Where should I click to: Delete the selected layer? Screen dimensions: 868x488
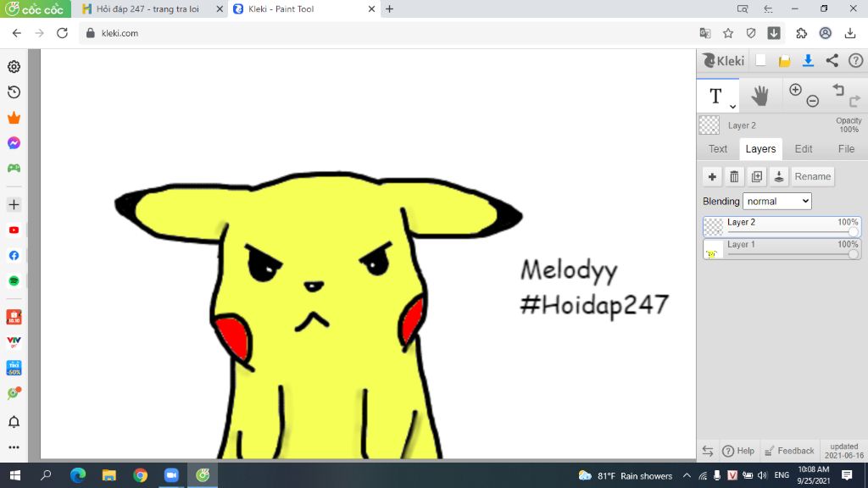[x=734, y=176]
